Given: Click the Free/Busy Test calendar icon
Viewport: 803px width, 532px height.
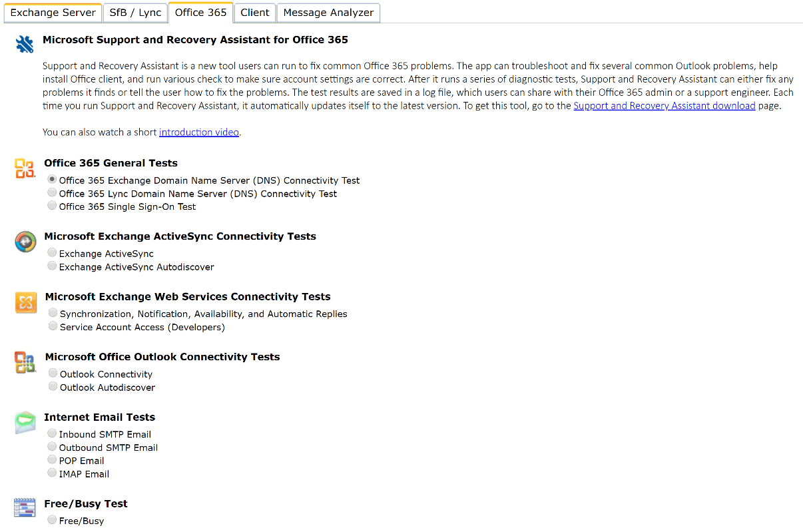Looking at the screenshot, I should point(25,507).
